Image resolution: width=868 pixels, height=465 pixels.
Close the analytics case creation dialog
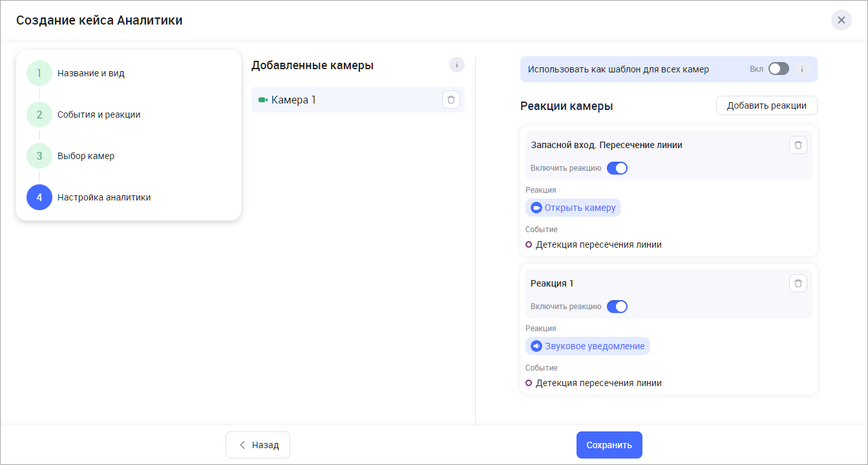pos(841,20)
